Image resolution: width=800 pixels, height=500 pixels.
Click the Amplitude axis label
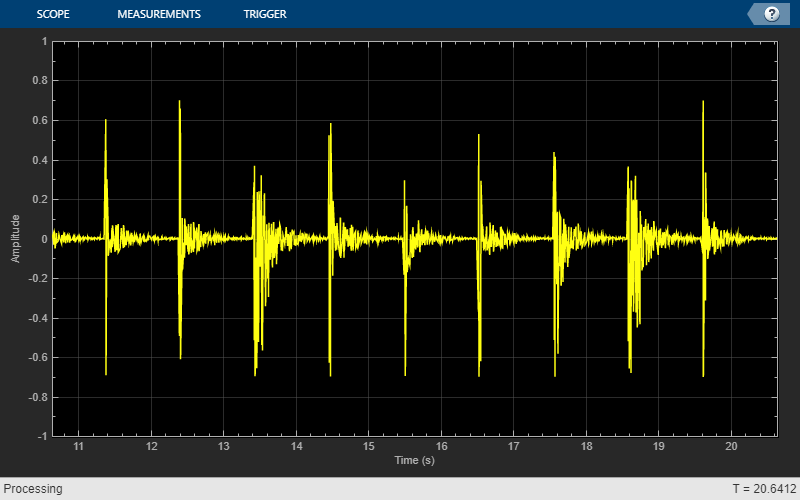coord(15,239)
